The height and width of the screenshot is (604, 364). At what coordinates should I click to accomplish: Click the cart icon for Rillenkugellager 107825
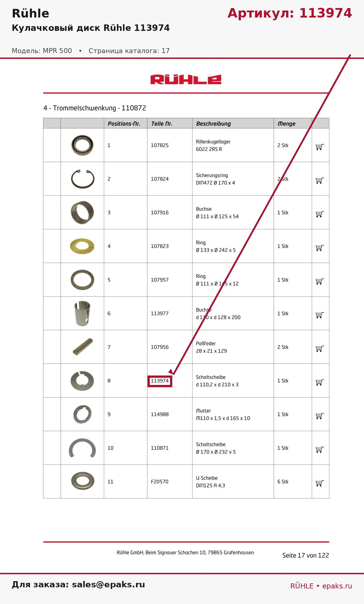point(320,147)
